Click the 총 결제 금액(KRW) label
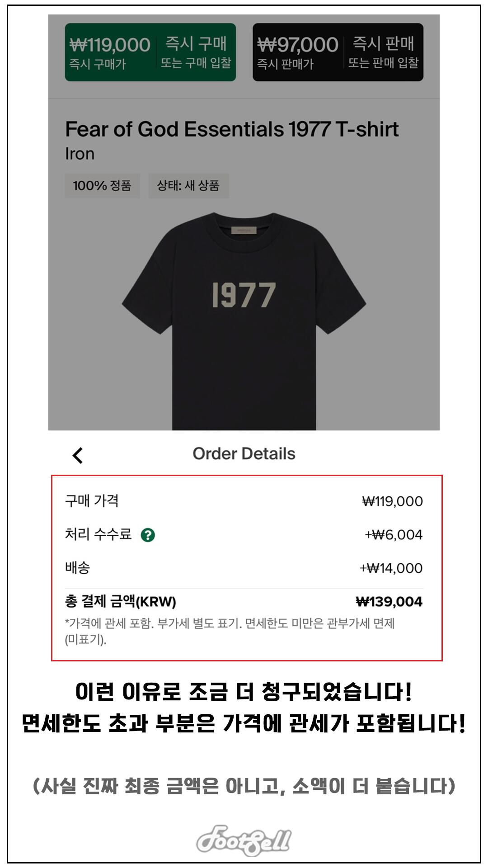 pos(121,602)
